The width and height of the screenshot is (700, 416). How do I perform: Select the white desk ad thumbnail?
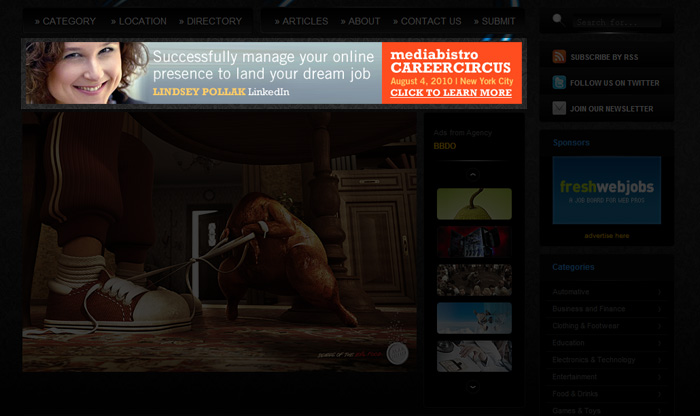(x=474, y=356)
